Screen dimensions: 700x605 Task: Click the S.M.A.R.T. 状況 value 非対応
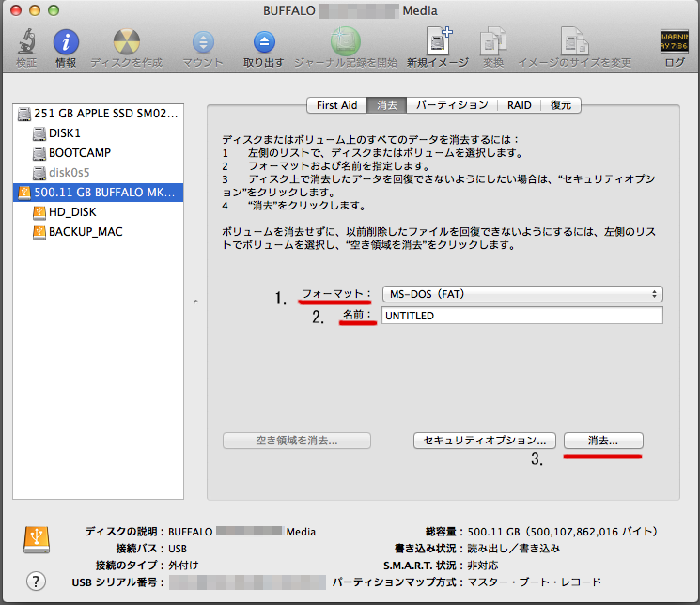coord(483,566)
